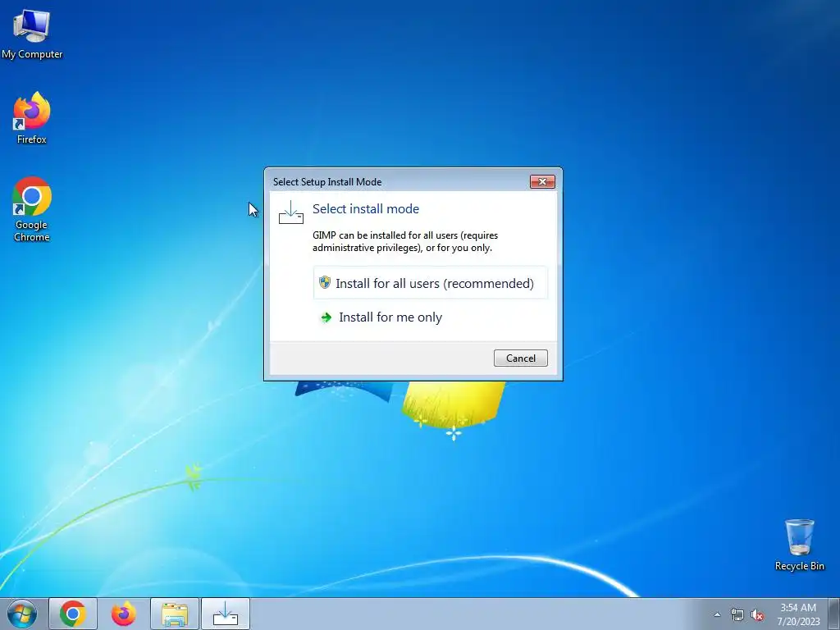This screenshot has height=630, width=840.
Task: Select the My Computer desktop icon
Action: click(32, 34)
